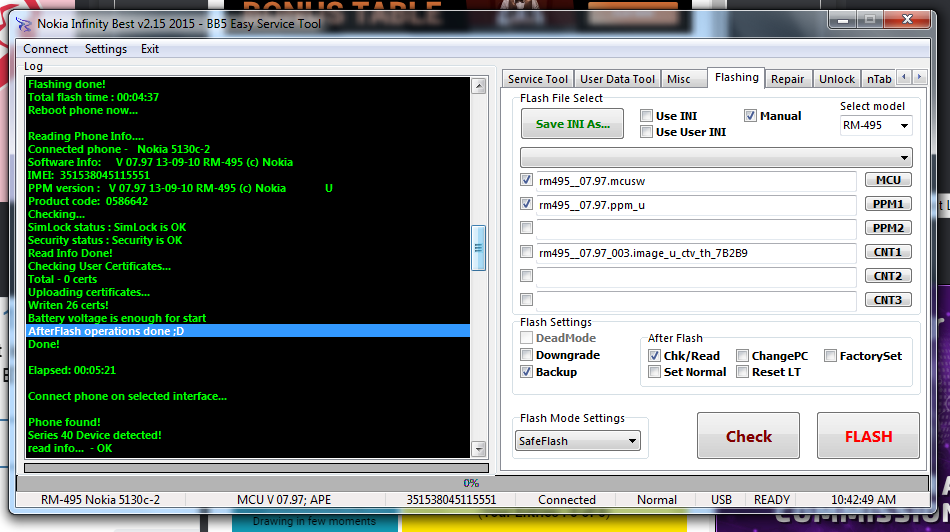
Task: Expand the flash file list dropdown
Action: (x=716, y=158)
